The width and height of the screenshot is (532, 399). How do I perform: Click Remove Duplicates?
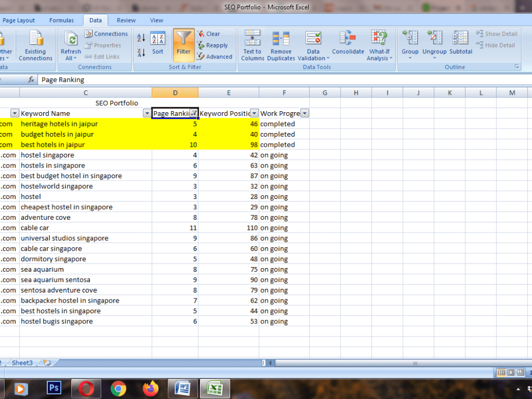point(281,45)
